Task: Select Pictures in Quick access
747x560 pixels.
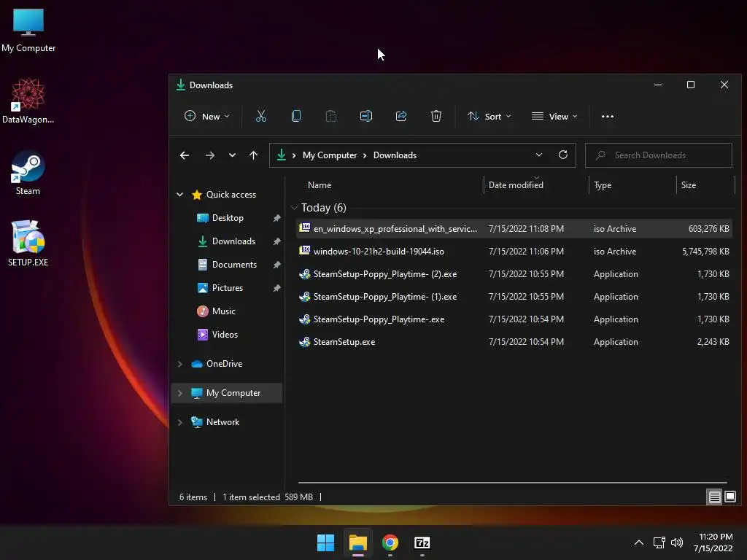Action: tap(228, 287)
